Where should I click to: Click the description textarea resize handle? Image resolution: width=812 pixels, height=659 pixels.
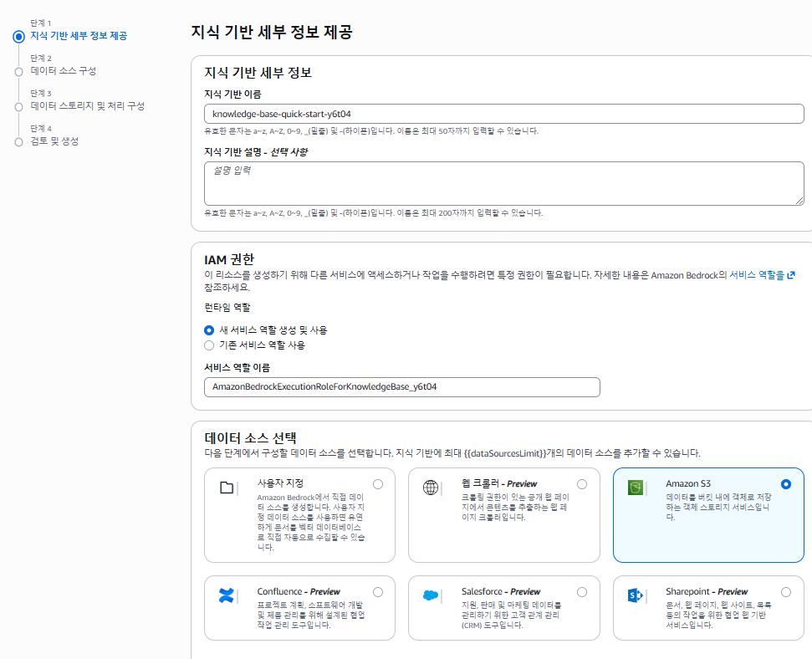tap(799, 201)
